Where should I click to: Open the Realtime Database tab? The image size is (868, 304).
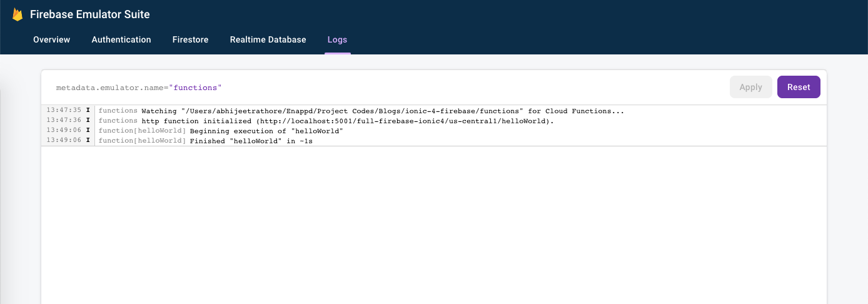tap(268, 39)
